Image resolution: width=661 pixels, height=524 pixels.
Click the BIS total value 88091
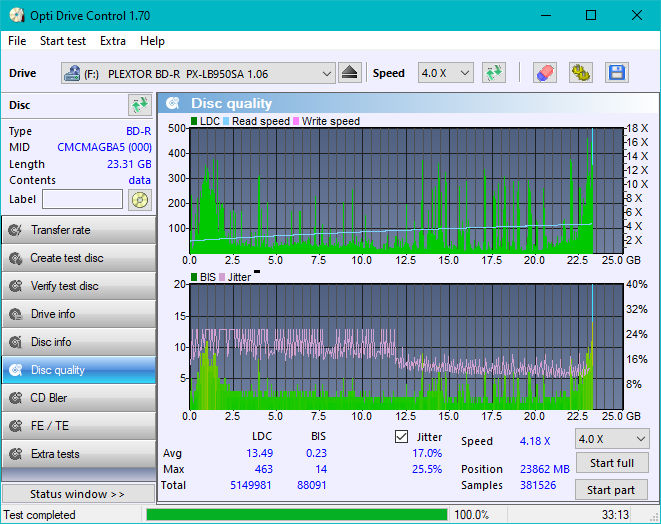point(312,485)
